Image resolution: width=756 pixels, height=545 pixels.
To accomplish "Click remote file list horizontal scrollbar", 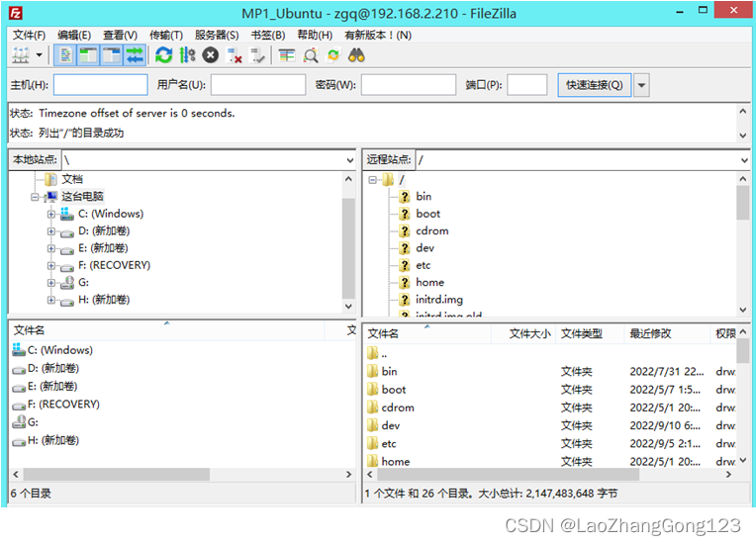I will point(509,475).
